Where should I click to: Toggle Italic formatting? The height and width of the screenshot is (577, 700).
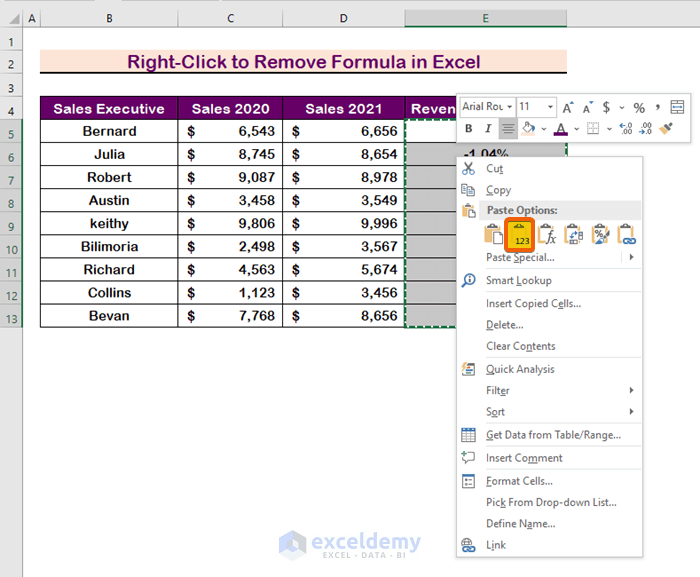coord(488,129)
